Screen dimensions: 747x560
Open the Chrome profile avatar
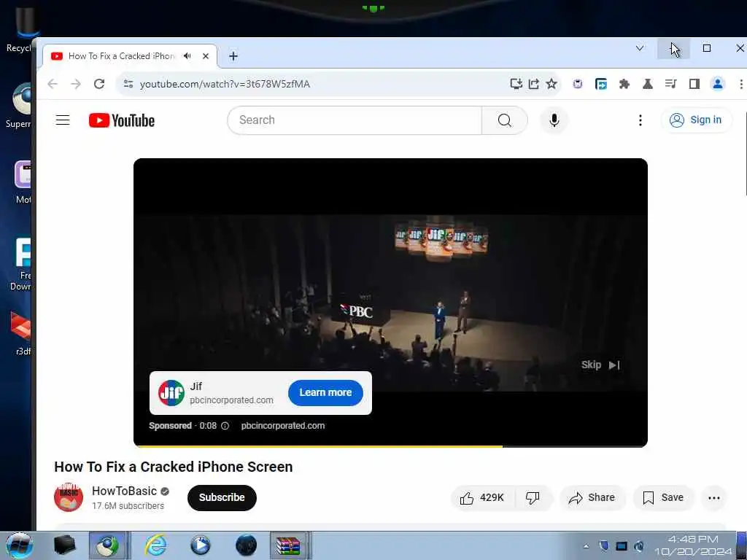[x=718, y=84]
